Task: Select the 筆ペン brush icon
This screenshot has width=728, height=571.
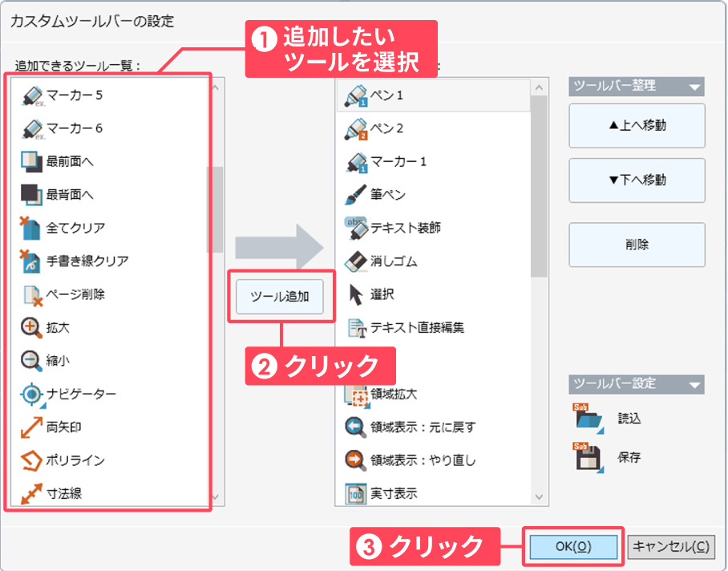Action: tap(356, 195)
